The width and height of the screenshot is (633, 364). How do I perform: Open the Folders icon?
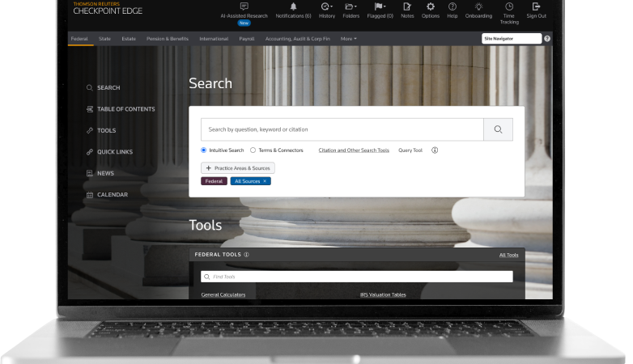click(x=350, y=6)
